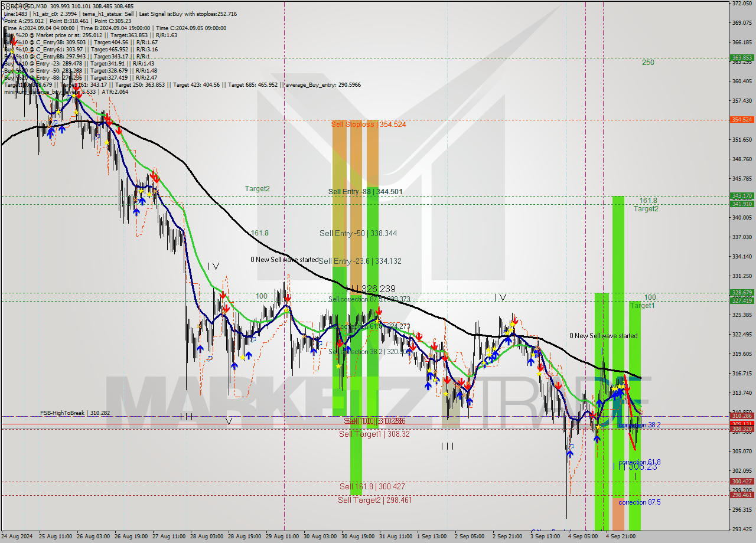This screenshot has height=543, width=756.
Task: Click the 'Sell 161.8 | 300.427' label
Action: point(372,486)
